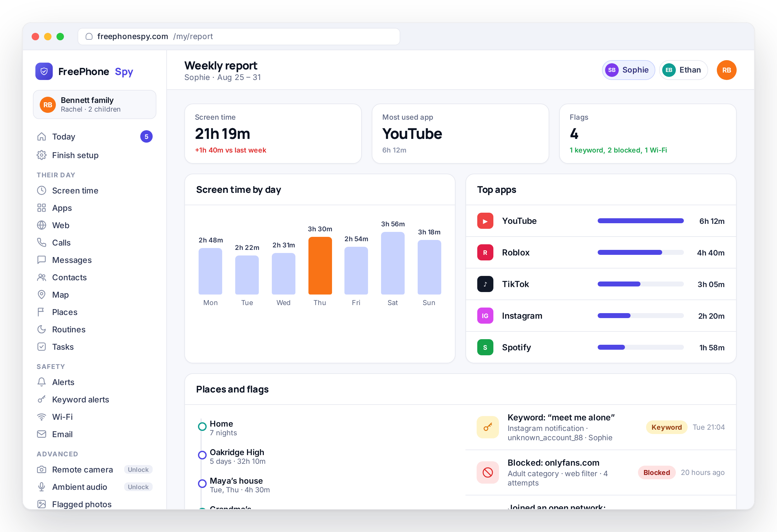Switch report to Ethan's profile
The height and width of the screenshot is (532, 777).
[x=683, y=70]
